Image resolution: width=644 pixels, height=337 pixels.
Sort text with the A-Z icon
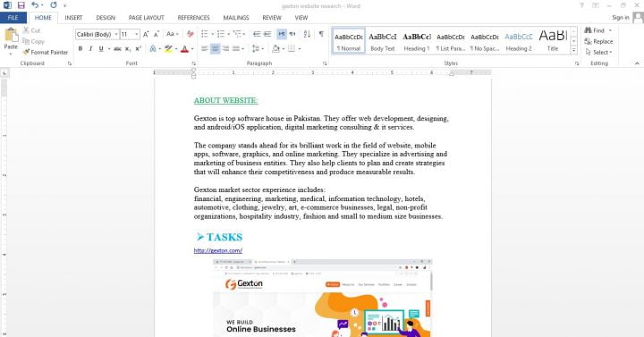tap(307, 34)
